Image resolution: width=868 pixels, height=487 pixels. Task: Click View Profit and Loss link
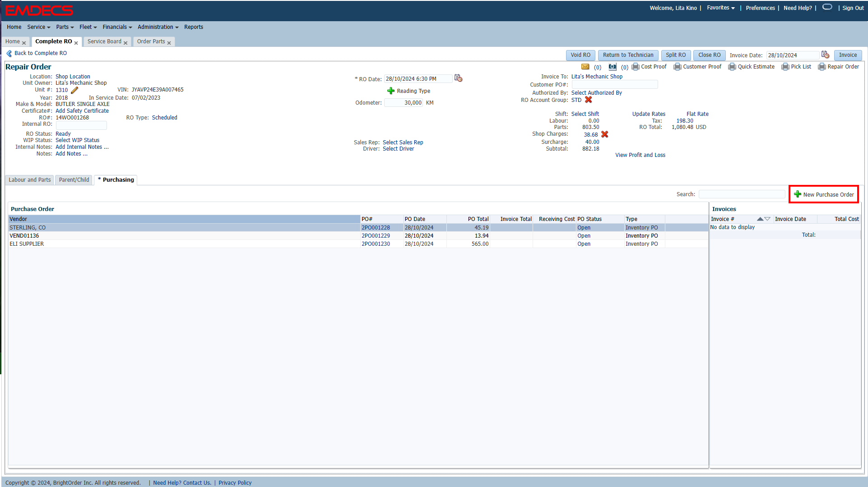(x=640, y=155)
